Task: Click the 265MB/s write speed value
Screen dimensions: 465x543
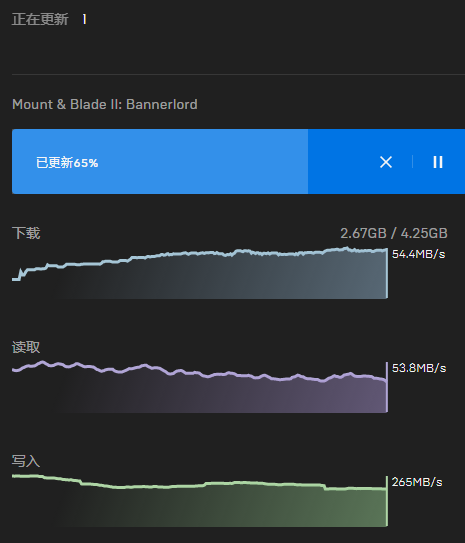Action: (417, 482)
